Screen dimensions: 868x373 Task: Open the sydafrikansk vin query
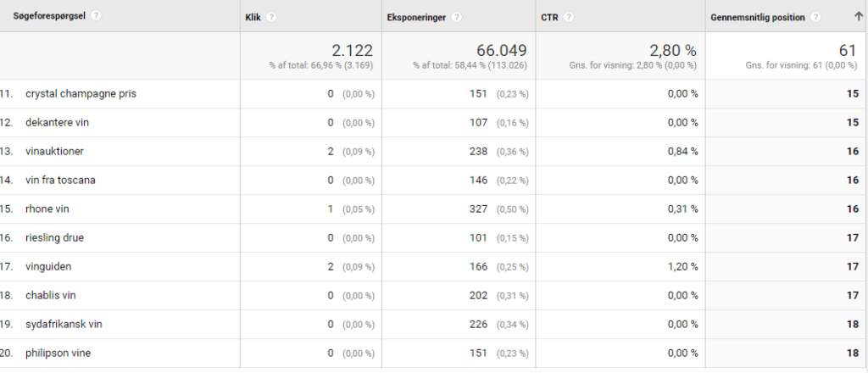64,325
